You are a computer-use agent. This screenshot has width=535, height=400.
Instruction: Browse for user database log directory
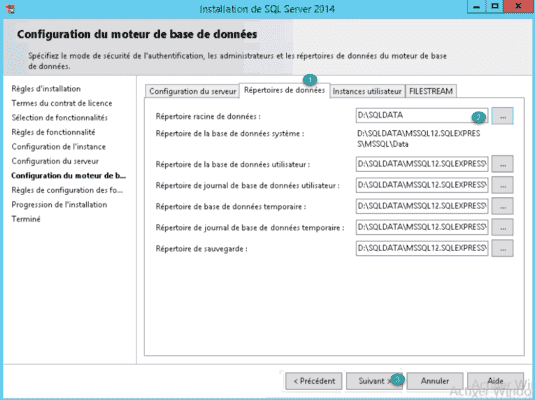503,186
